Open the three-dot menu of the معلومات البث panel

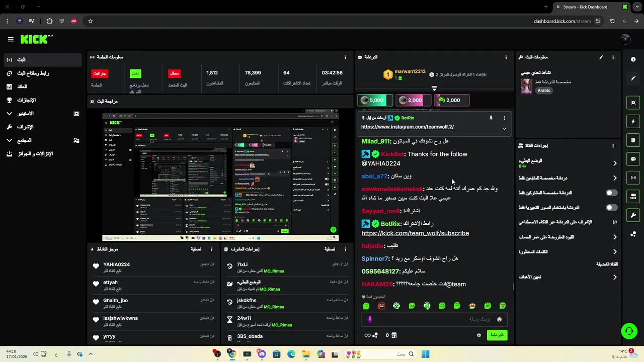613,57
